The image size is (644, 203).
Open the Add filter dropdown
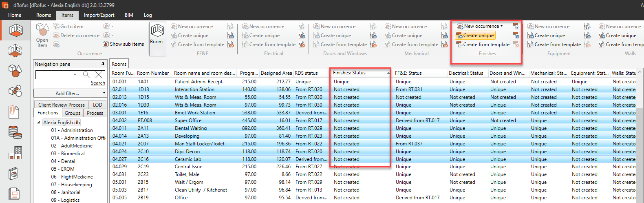[70, 93]
